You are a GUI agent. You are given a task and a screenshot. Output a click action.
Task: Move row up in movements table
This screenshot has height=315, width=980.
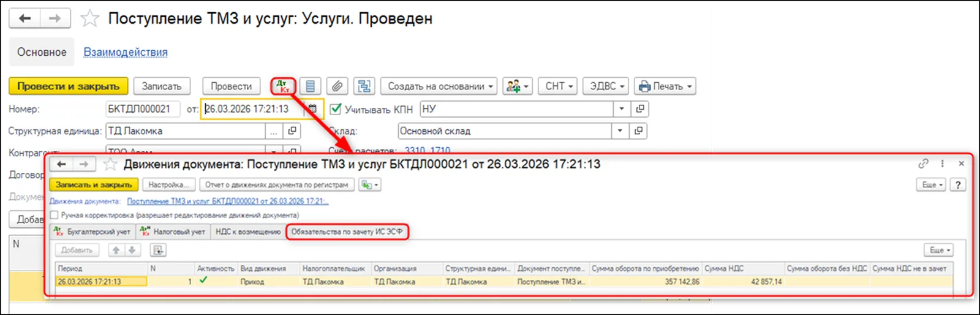[116, 250]
